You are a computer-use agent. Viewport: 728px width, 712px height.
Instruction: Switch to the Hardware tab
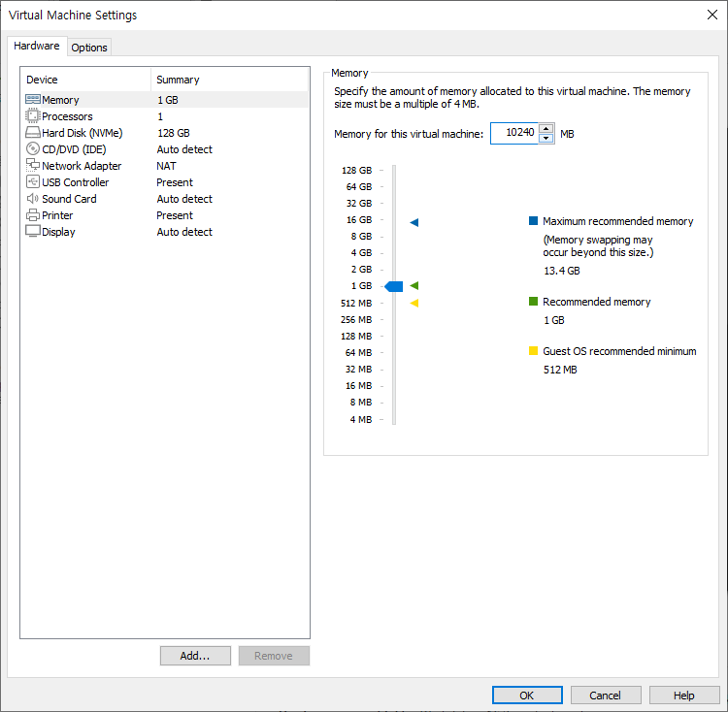click(37, 46)
